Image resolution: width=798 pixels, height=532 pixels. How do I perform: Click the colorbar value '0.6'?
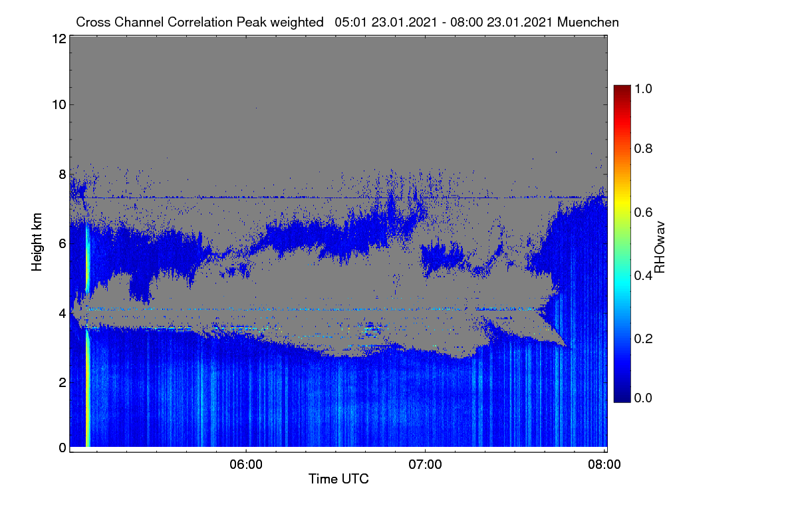point(643,212)
